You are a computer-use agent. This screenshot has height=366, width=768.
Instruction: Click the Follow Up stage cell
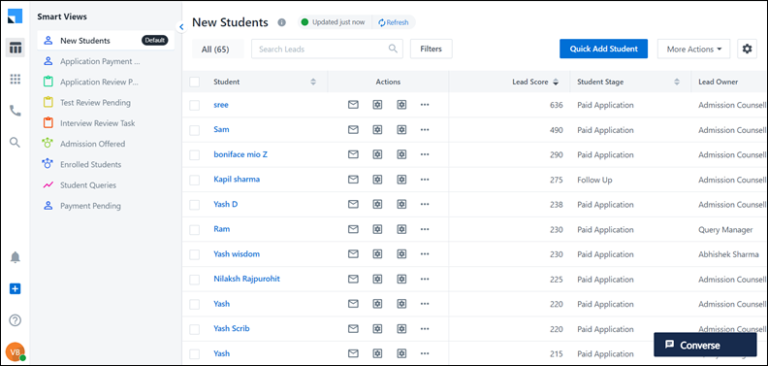595,180
